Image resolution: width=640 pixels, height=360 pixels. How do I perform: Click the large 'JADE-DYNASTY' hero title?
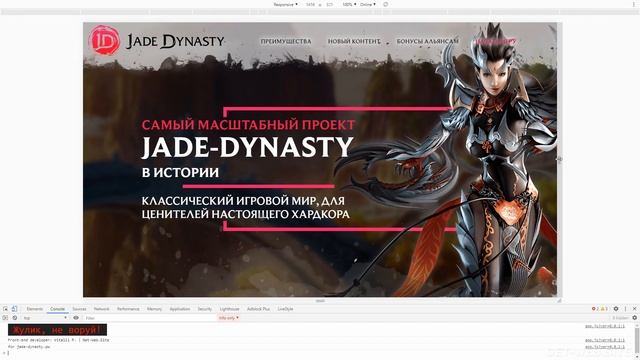pyautogui.click(x=247, y=147)
